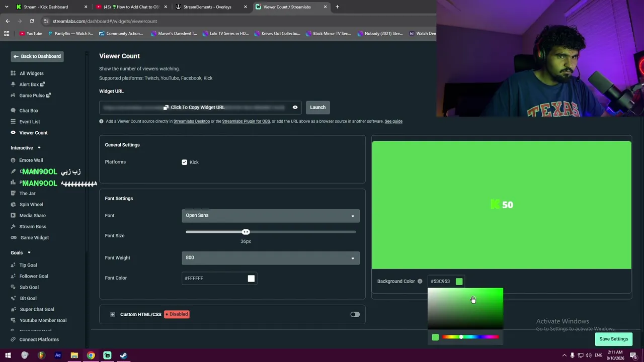This screenshot has width=644, height=362.
Task: Launch the viewer count widget
Action: tap(317, 107)
